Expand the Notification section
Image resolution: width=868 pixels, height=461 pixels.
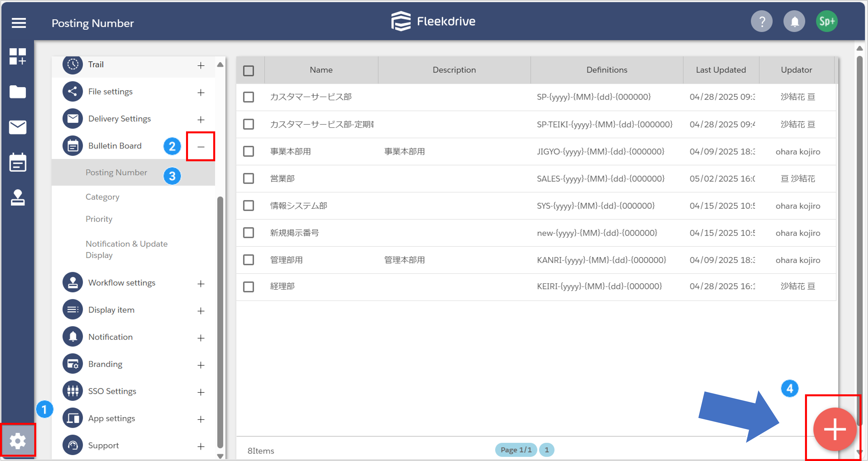point(201,338)
